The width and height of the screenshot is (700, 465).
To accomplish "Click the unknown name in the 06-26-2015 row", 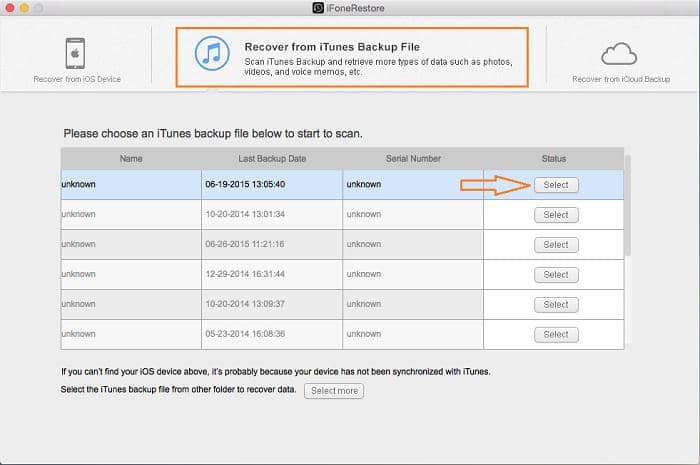I will (x=79, y=244).
